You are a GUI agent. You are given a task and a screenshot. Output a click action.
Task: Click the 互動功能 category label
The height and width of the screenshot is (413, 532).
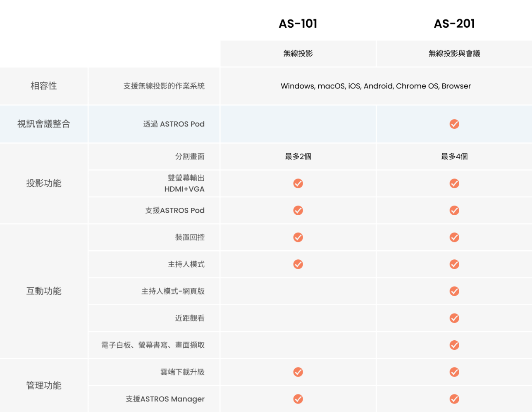44,291
